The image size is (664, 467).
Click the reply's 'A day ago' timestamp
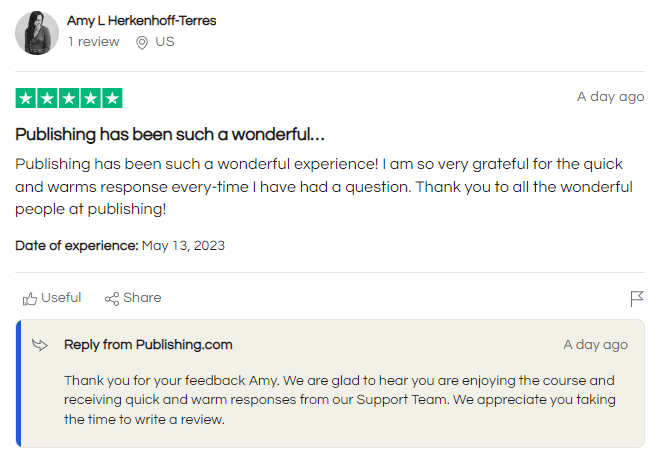[595, 345]
